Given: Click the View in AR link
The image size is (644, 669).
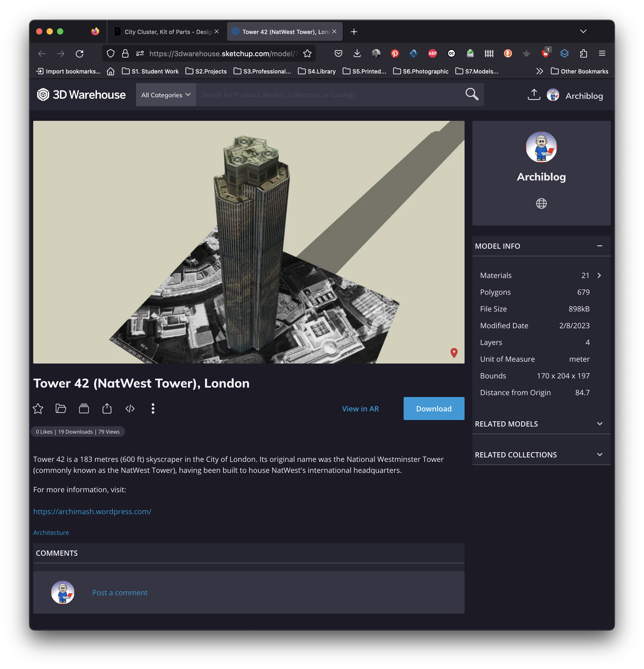Looking at the screenshot, I should click(360, 409).
